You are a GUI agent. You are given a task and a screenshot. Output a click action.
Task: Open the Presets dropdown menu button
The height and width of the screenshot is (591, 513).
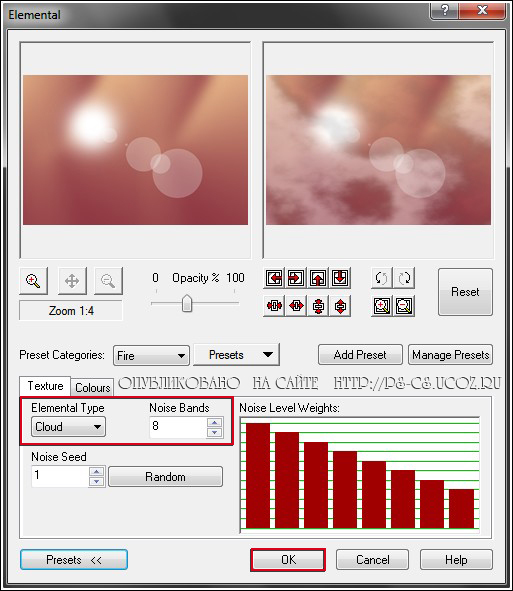pyautogui.click(x=236, y=355)
